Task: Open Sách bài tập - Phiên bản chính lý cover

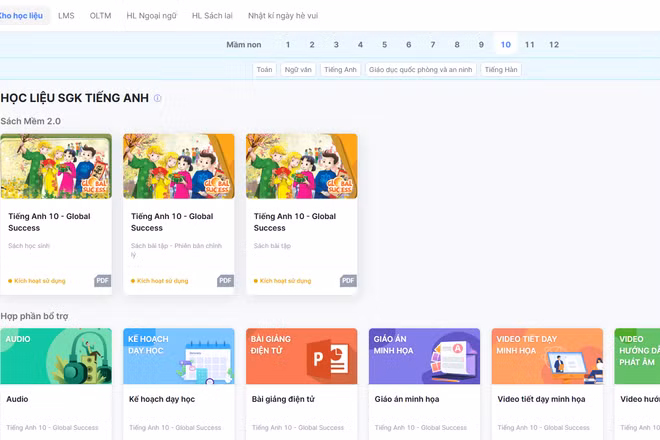Action: [179, 166]
